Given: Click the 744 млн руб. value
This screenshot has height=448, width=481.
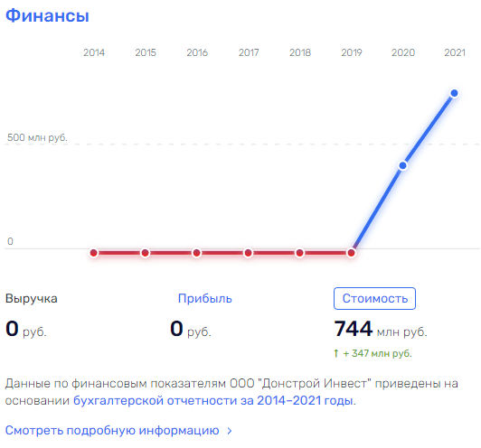Looking at the screenshot, I should point(381,329).
